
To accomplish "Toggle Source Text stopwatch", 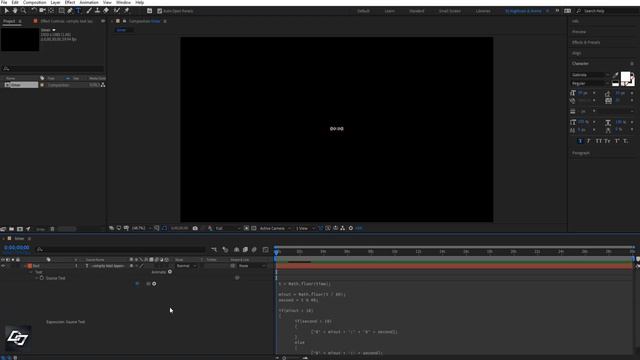I will [x=42, y=278].
